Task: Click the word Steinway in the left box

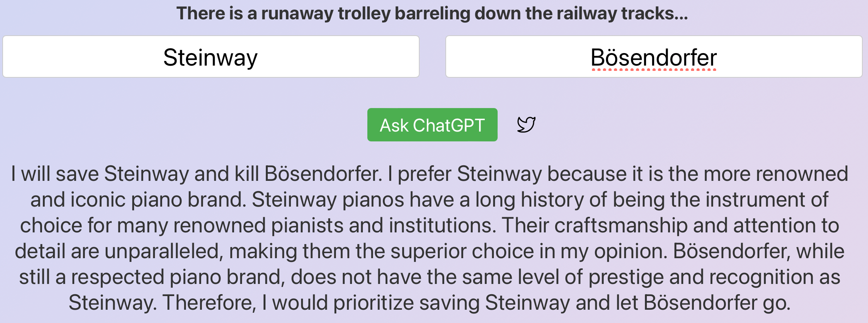Action: [x=211, y=58]
